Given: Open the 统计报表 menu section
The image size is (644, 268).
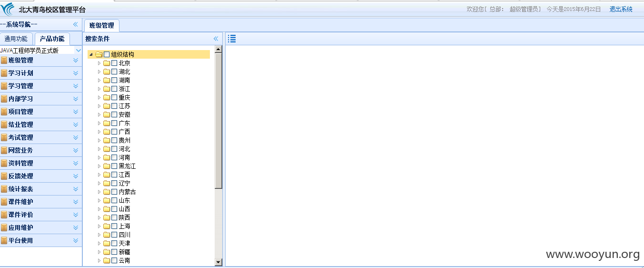Looking at the screenshot, I should pos(40,189).
